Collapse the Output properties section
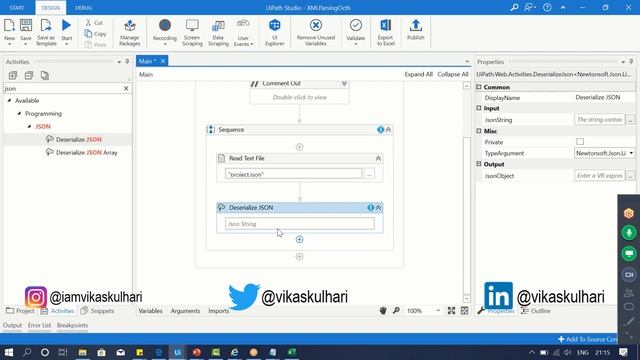This screenshot has height=360, width=640. (x=479, y=164)
